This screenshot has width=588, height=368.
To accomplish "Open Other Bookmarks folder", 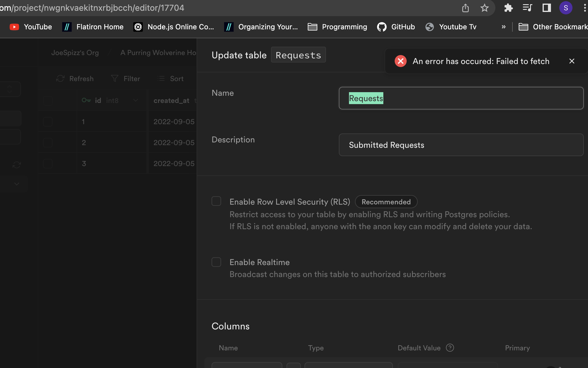I will click(553, 27).
